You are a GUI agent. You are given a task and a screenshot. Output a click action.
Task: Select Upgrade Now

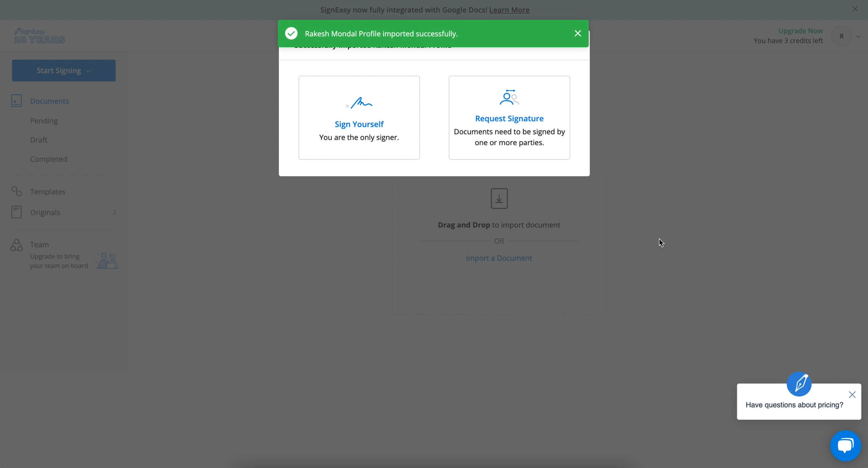point(800,30)
